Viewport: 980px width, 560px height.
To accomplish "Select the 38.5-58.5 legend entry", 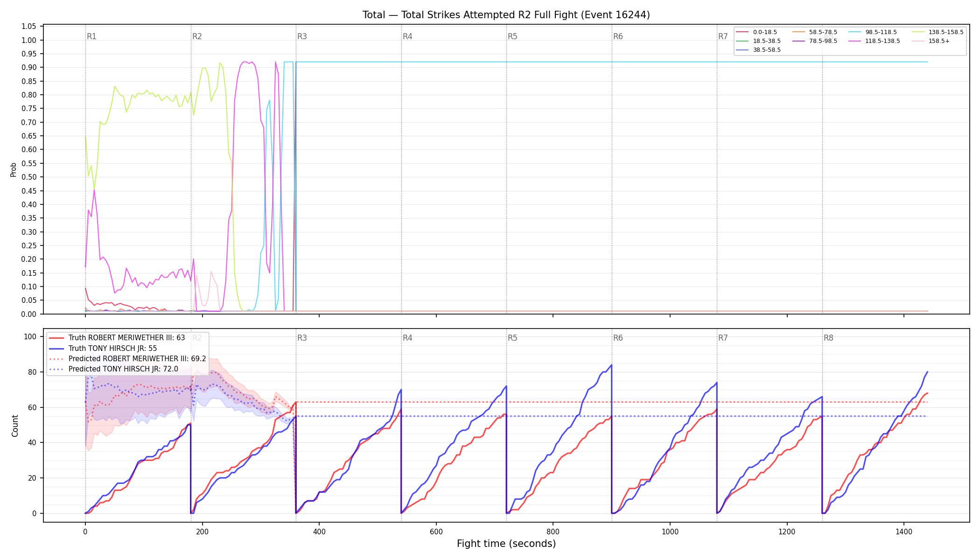I will click(x=758, y=50).
